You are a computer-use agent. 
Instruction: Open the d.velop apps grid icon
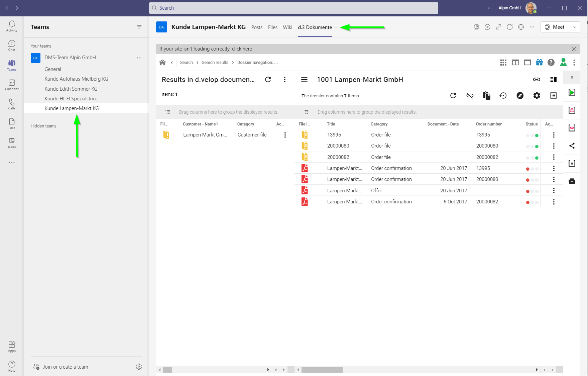(503, 63)
